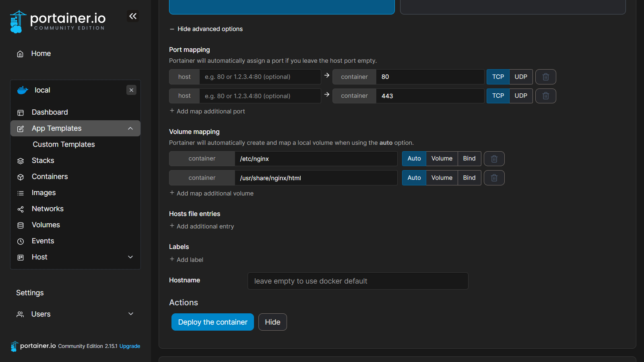The width and height of the screenshot is (644, 362).
Task: Click into the Hostname input field
Action: coord(357,281)
